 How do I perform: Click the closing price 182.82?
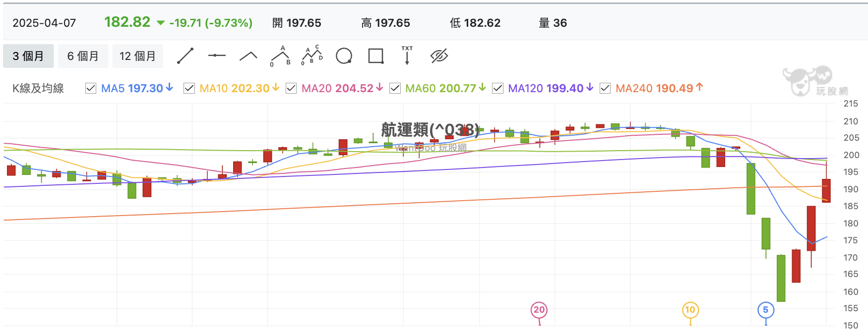(127, 22)
